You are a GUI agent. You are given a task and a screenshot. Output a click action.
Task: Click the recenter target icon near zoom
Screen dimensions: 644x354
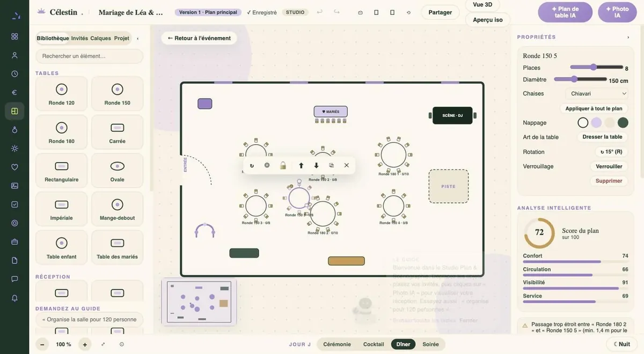pyautogui.click(x=122, y=344)
